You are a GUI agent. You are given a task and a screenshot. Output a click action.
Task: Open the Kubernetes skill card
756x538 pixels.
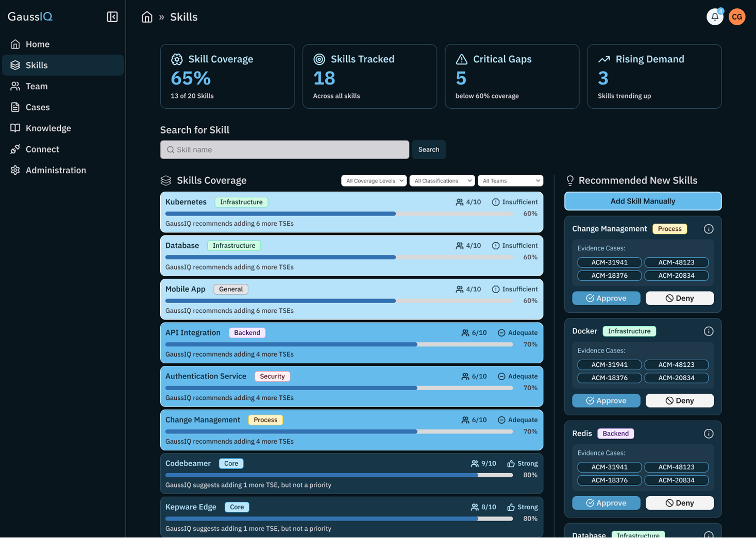tap(351, 212)
